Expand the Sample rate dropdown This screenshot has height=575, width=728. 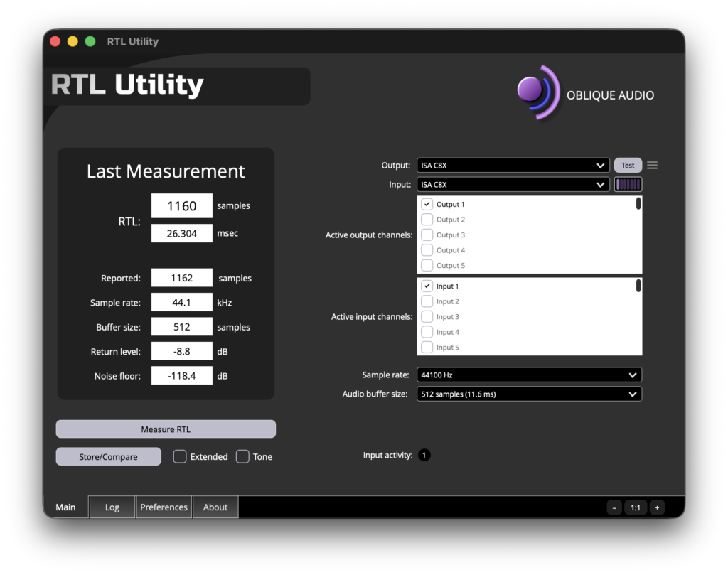pos(529,375)
